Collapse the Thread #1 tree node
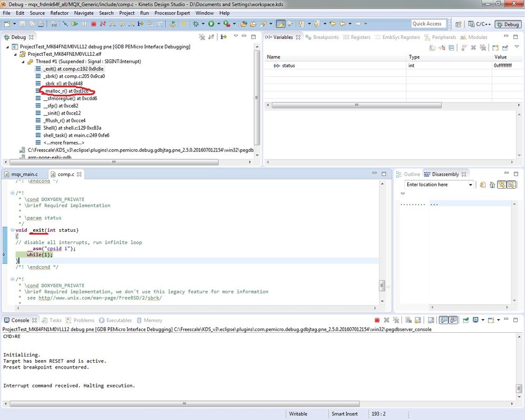Image resolution: width=525 pixels, height=420 pixels. coord(23,62)
